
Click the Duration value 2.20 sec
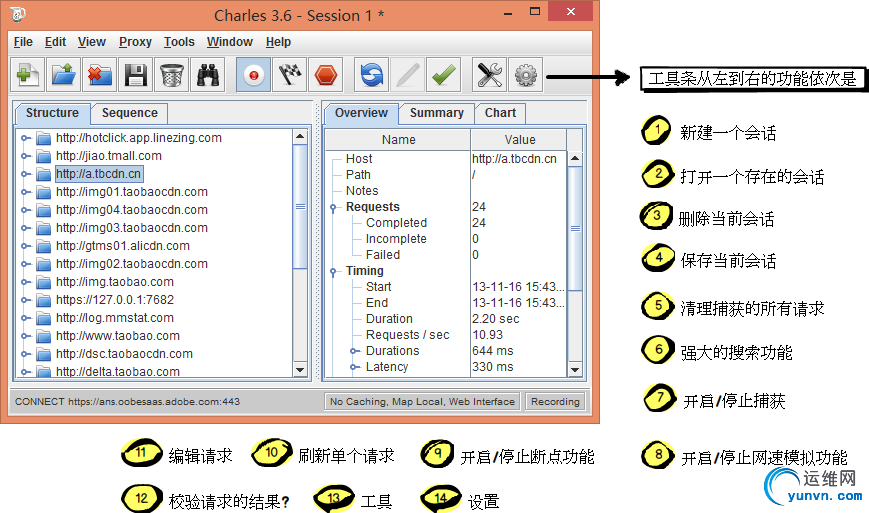pos(495,319)
